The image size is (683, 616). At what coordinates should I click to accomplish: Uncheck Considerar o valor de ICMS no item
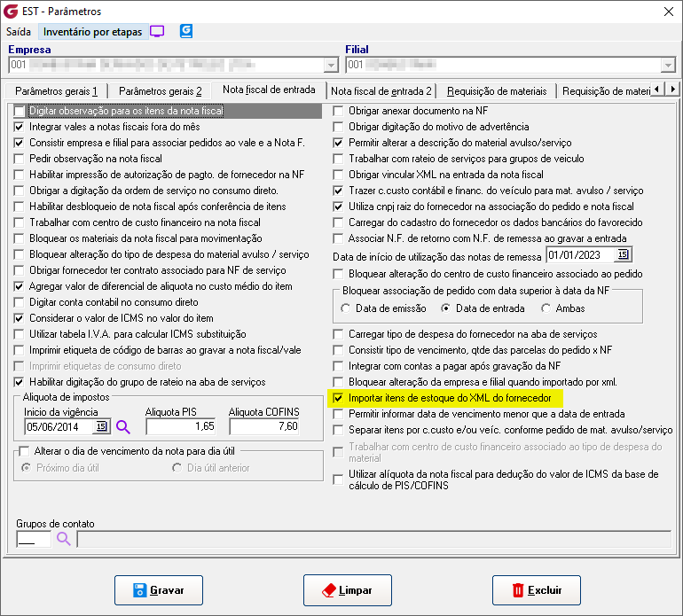point(19,318)
